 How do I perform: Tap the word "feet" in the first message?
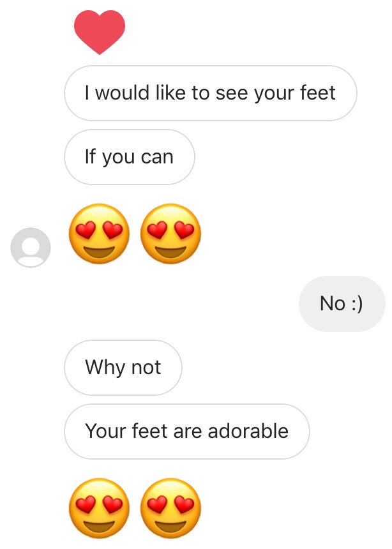[317, 93]
